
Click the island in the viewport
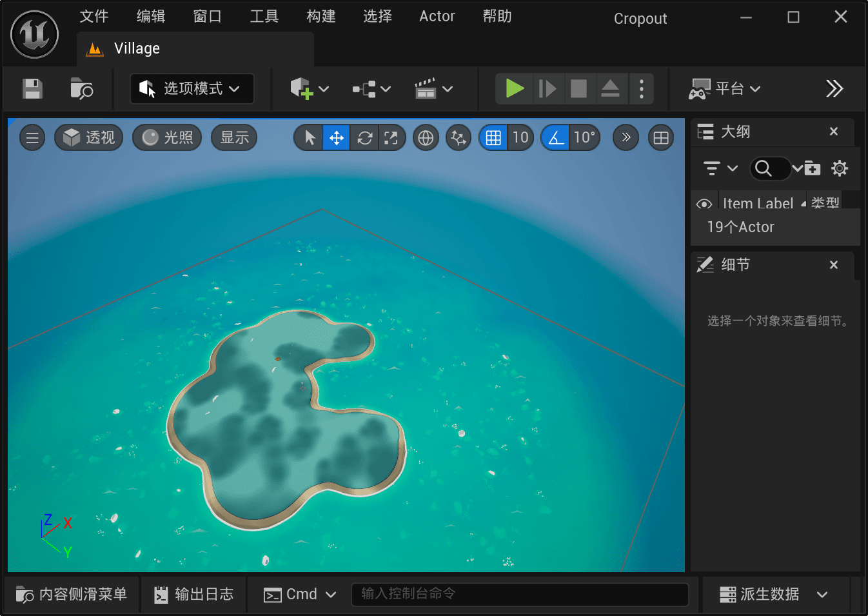[287, 419]
